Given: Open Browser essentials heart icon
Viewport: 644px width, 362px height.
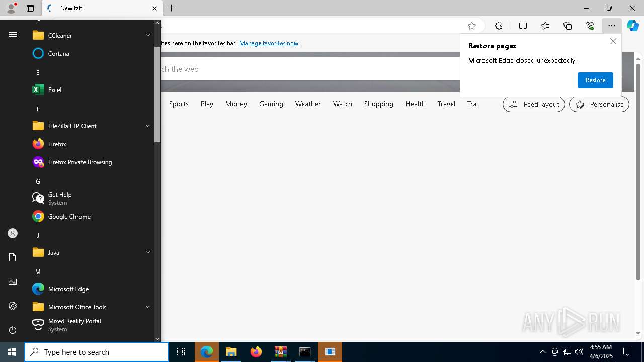Looking at the screenshot, I should (x=590, y=26).
